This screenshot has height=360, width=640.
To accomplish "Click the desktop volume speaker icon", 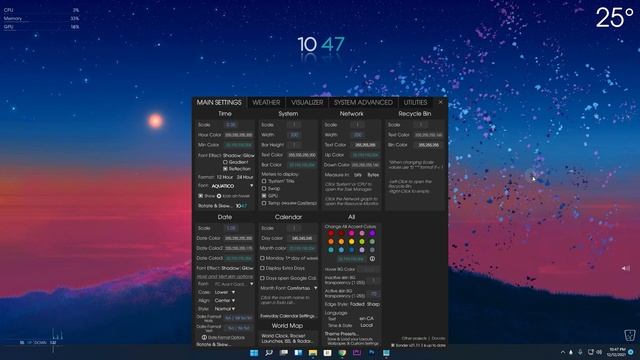I will (x=625, y=268).
